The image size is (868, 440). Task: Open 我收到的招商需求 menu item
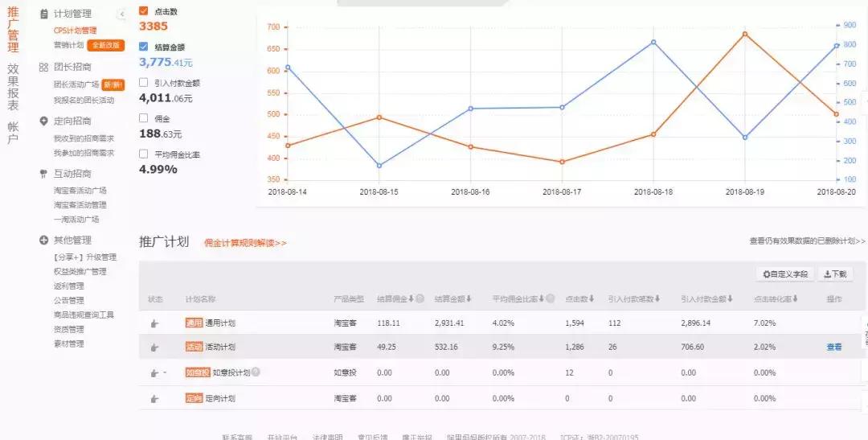click(x=84, y=138)
